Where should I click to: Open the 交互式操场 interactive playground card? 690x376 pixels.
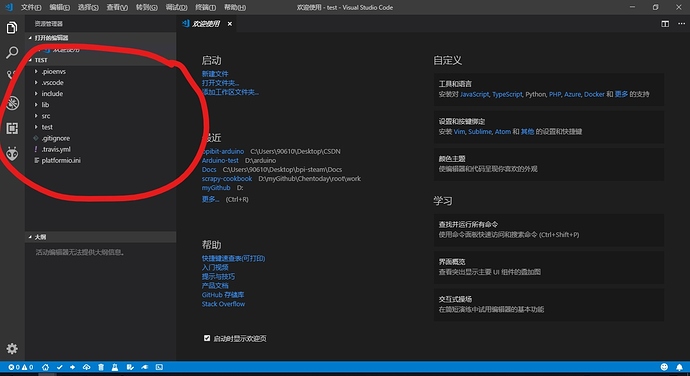[549, 305]
